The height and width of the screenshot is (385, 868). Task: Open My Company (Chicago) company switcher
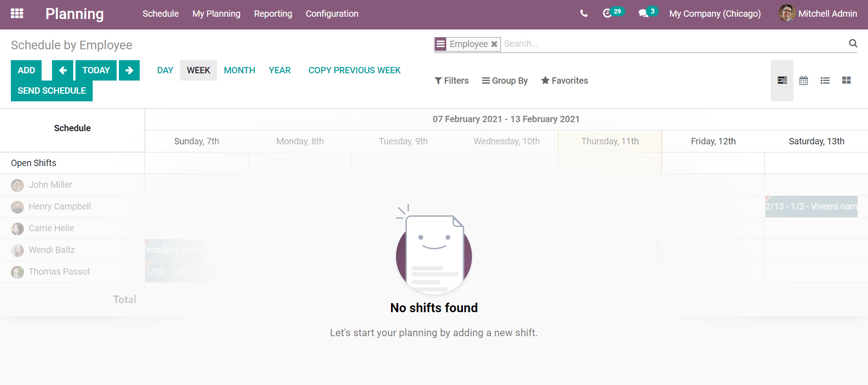tap(715, 14)
